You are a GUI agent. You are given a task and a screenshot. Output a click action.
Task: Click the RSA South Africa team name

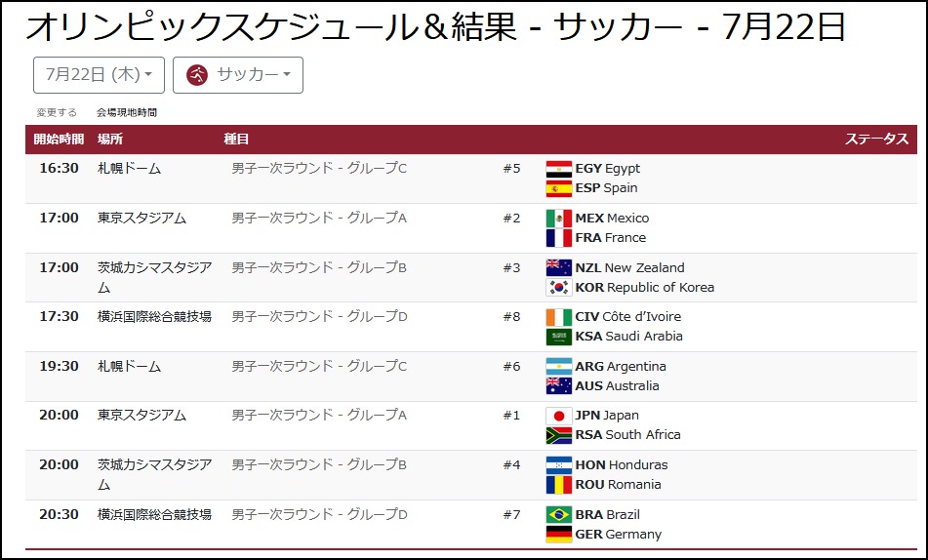tap(627, 435)
